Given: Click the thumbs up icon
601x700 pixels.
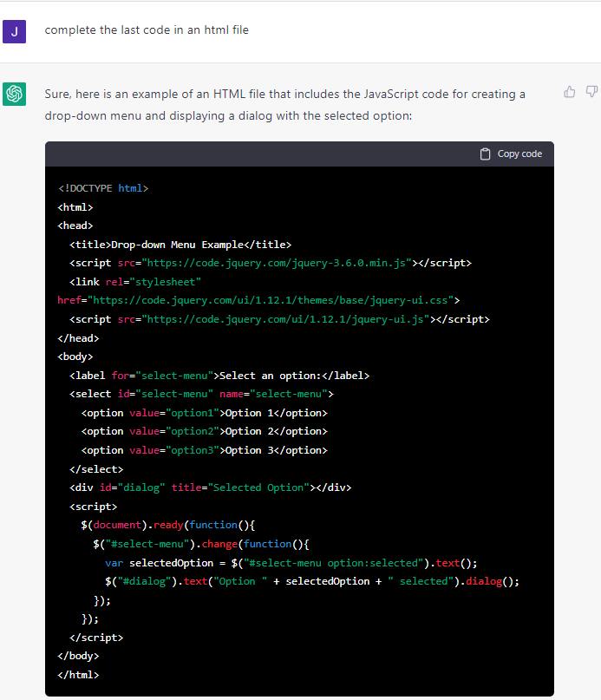Looking at the screenshot, I should (569, 92).
